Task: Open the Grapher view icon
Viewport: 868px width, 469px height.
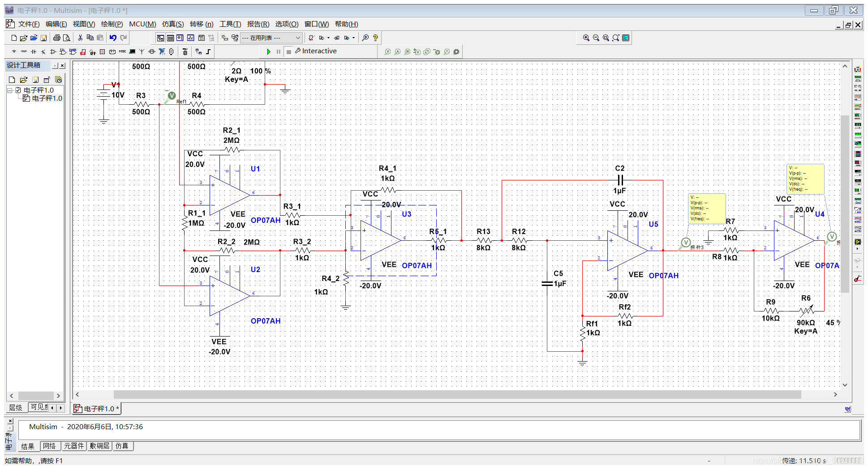Action: point(191,38)
